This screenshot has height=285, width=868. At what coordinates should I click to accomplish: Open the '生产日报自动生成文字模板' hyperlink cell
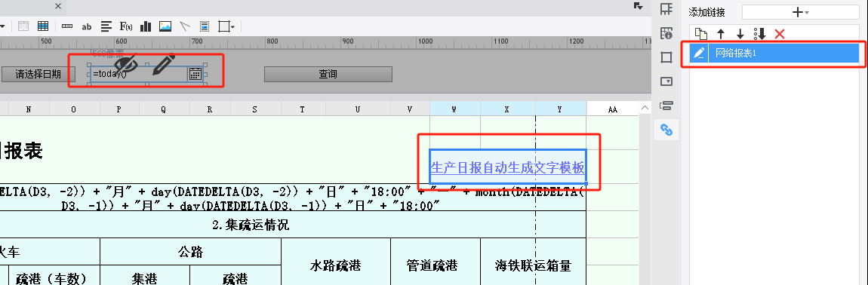click(508, 167)
